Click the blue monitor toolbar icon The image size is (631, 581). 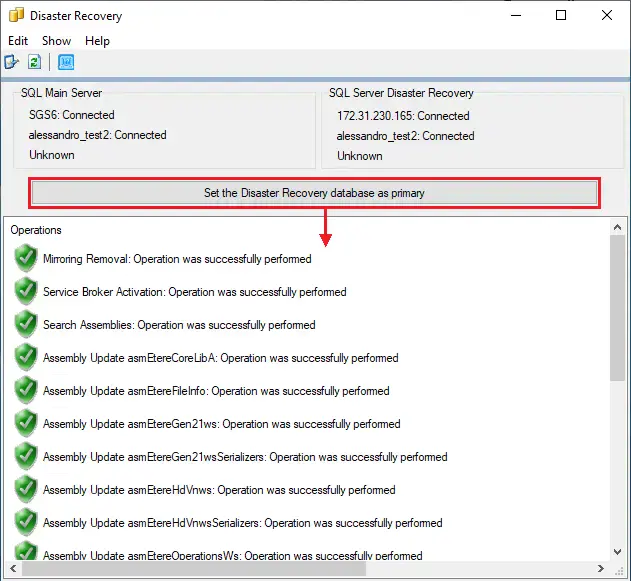(66, 62)
